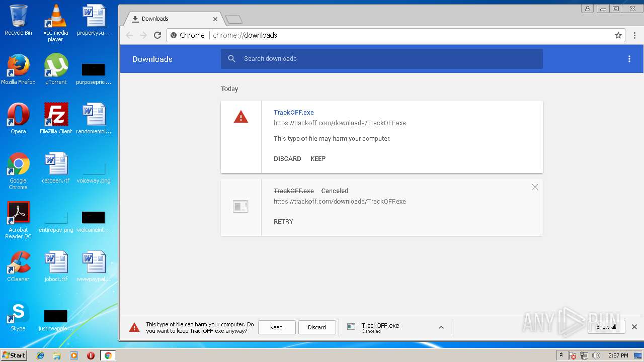Show hidden system tray icons
The image size is (644, 362).
point(561,355)
